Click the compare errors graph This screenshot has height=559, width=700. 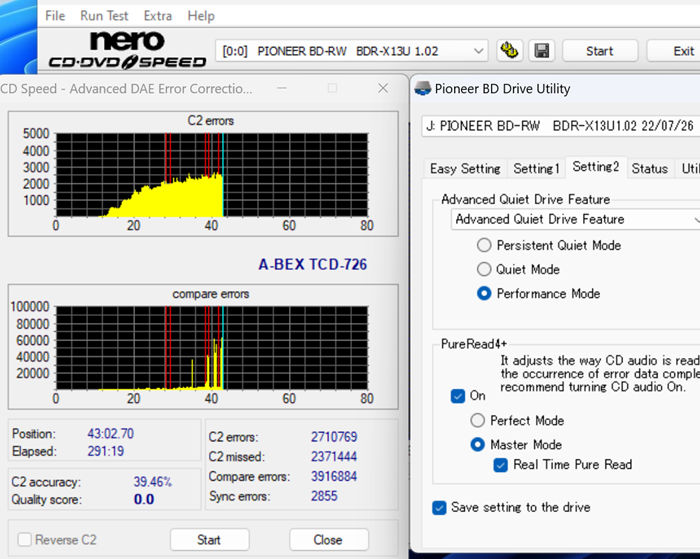point(212,347)
